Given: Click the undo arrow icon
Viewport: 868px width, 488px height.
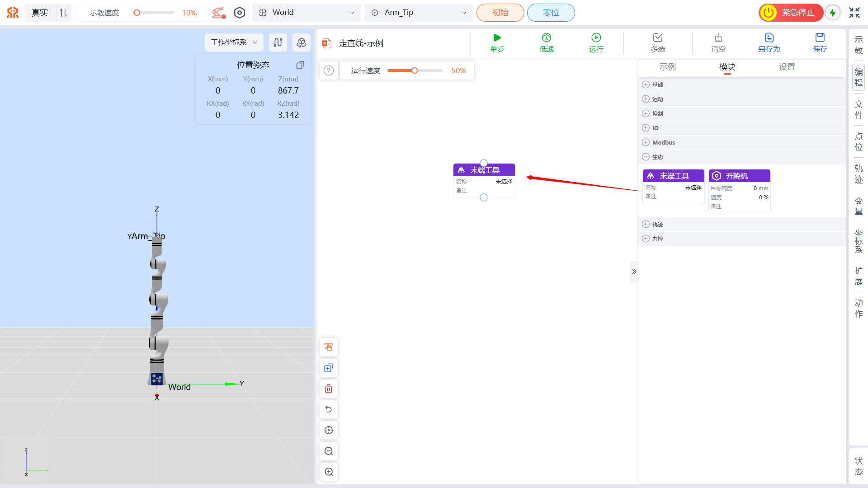Looking at the screenshot, I should point(329,409).
